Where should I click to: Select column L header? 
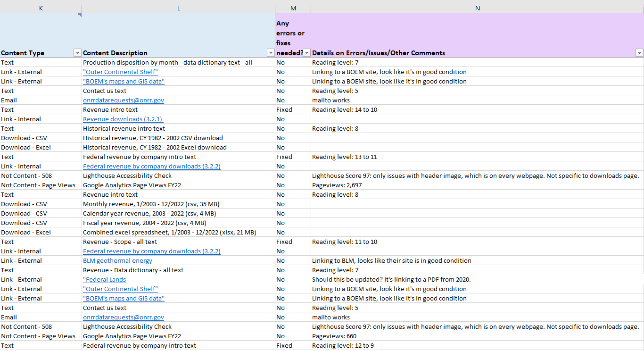(178, 8)
